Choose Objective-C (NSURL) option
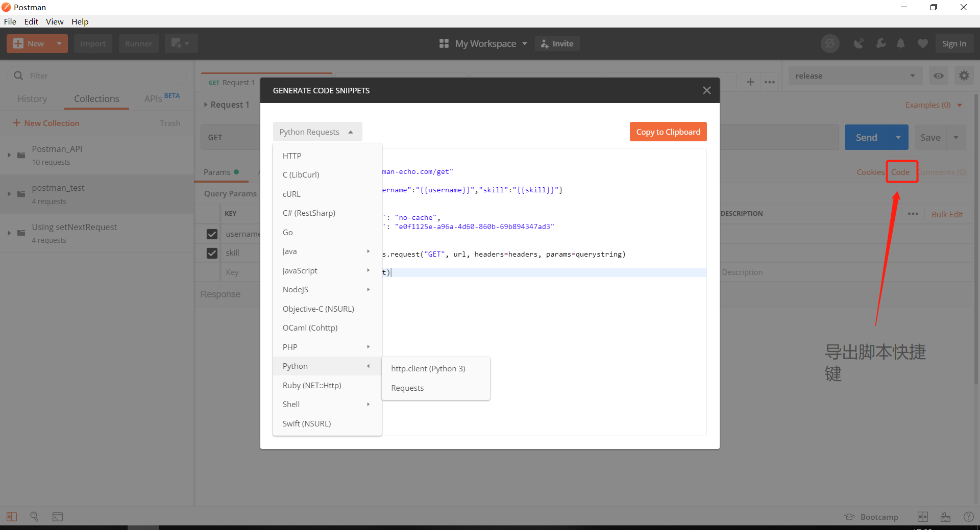The image size is (980, 530). tap(327, 309)
